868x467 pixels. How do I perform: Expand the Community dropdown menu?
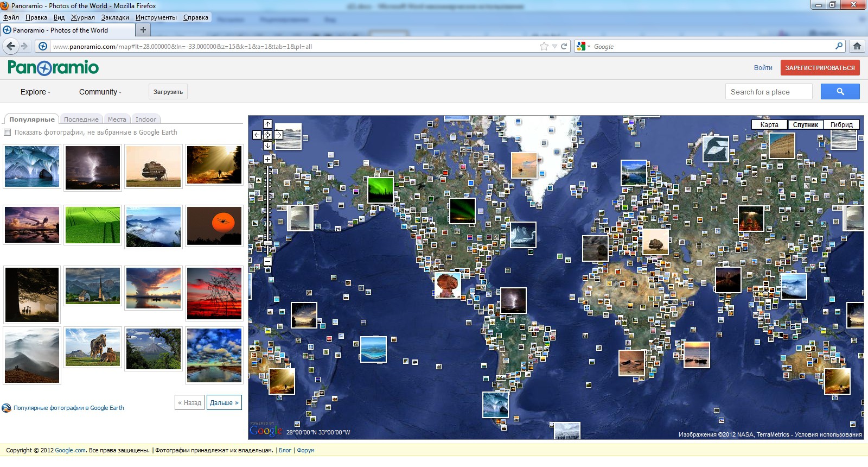pyautogui.click(x=100, y=92)
